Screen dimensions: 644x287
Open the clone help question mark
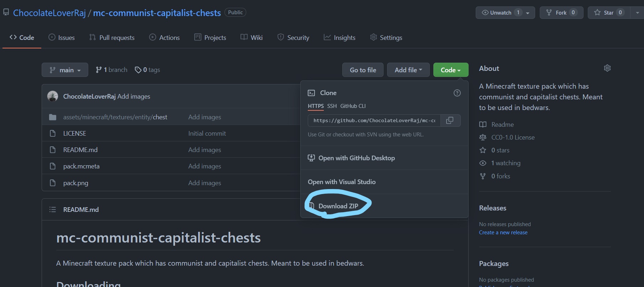click(x=457, y=93)
